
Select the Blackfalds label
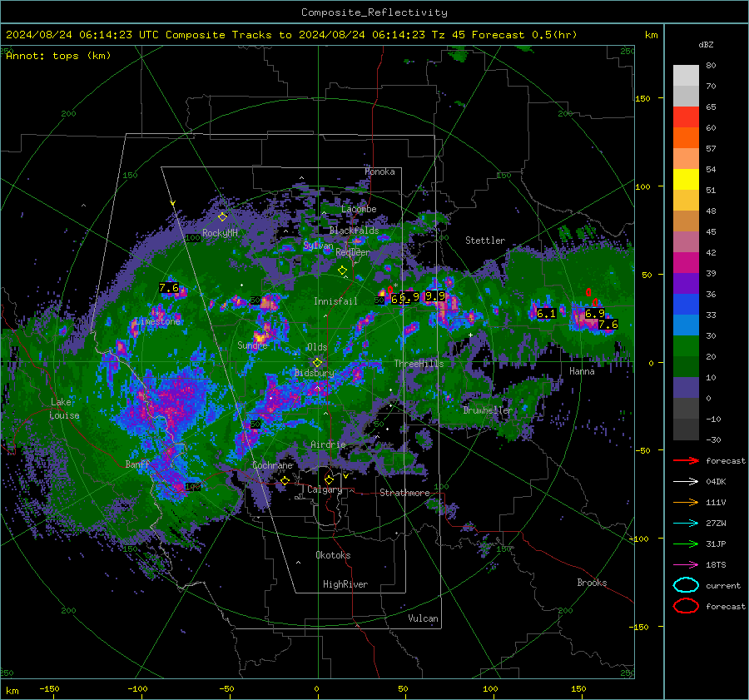click(354, 231)
